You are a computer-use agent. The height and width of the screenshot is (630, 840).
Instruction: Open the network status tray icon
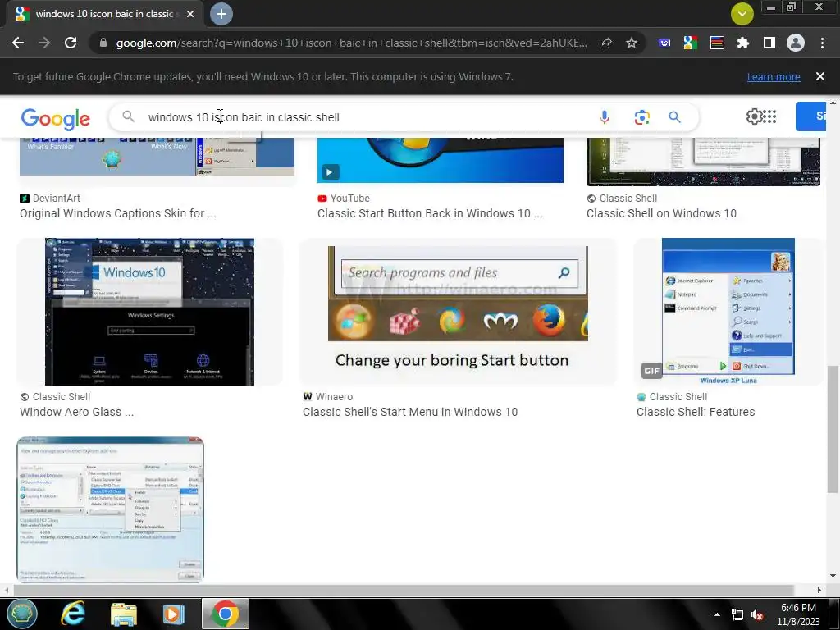[737, 615]
